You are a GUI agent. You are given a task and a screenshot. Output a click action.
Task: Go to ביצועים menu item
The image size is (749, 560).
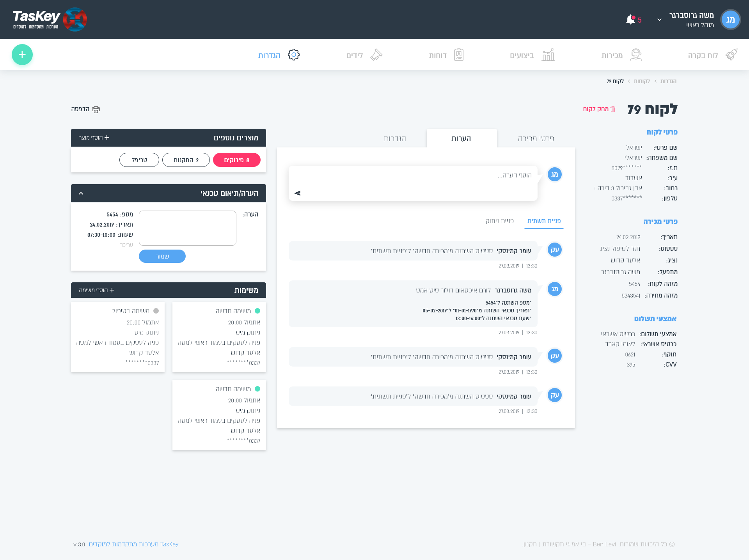[522, 55]
